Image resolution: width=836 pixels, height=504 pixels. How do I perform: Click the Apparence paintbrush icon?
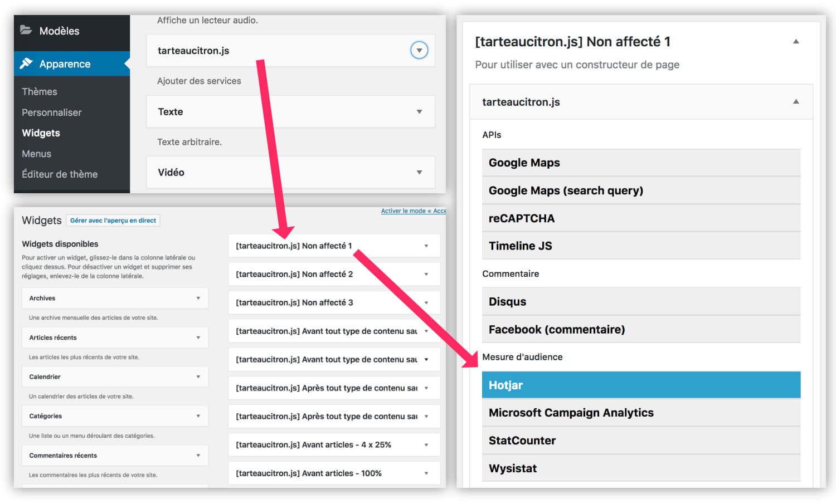point(26,63)
